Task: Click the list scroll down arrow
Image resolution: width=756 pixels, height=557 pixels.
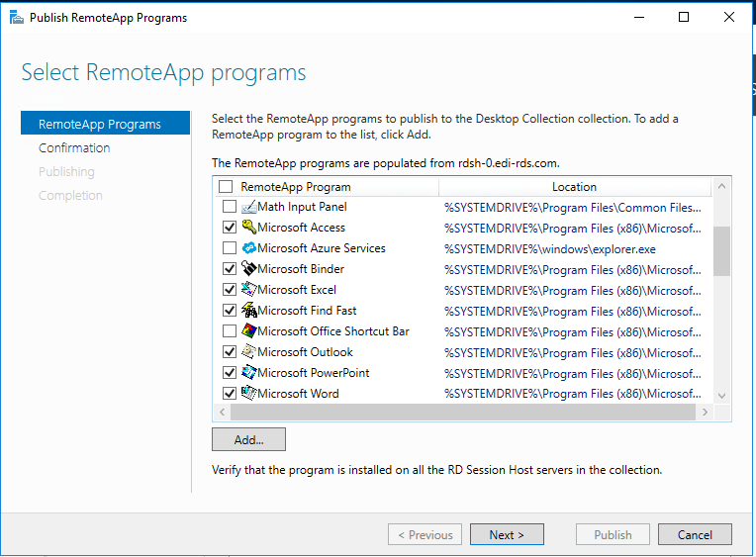Action: point(721,396)
